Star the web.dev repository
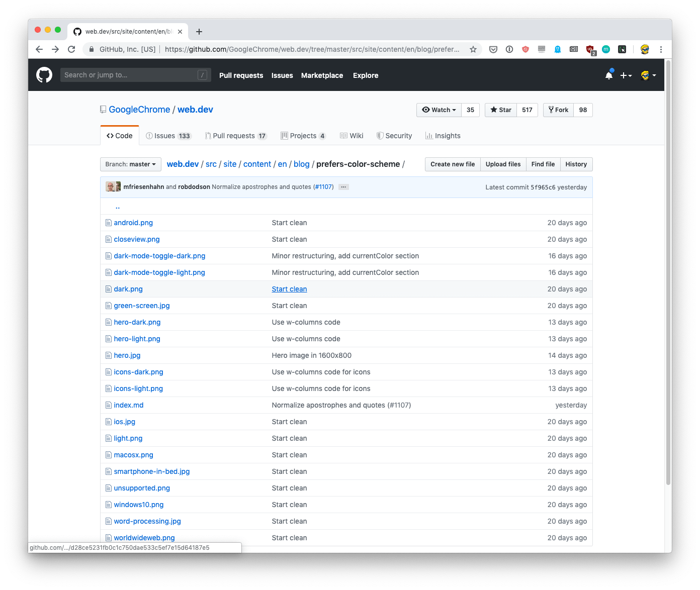 coord(500,110)
